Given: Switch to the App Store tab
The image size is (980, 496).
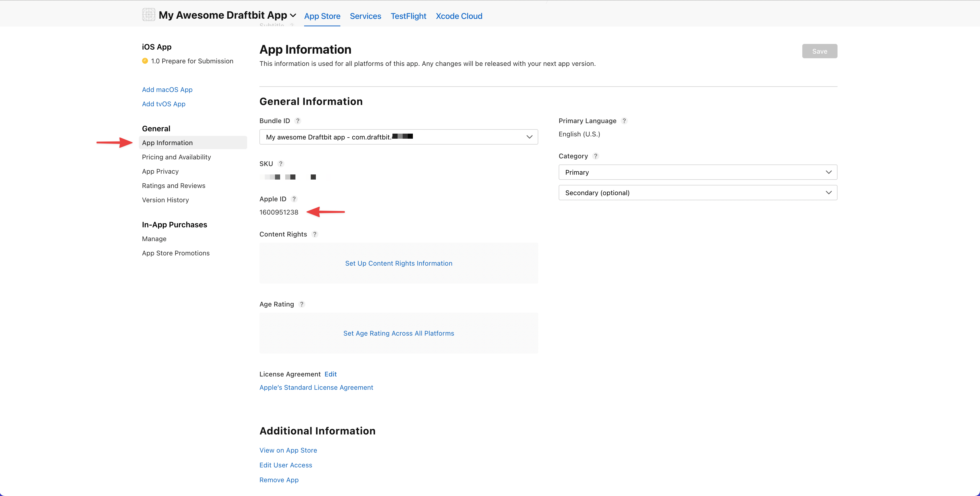Looking at the screenshot, I should coord(322,16).
